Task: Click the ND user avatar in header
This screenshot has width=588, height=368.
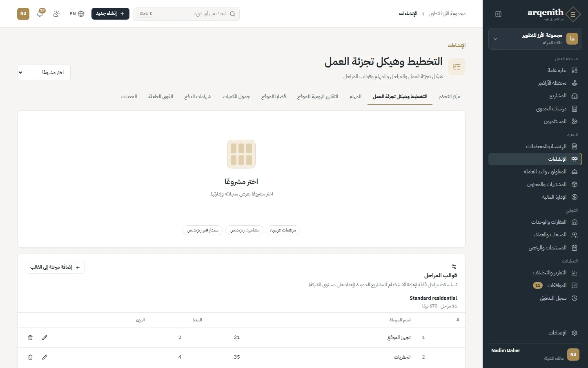Action: (x=23, y=13)
